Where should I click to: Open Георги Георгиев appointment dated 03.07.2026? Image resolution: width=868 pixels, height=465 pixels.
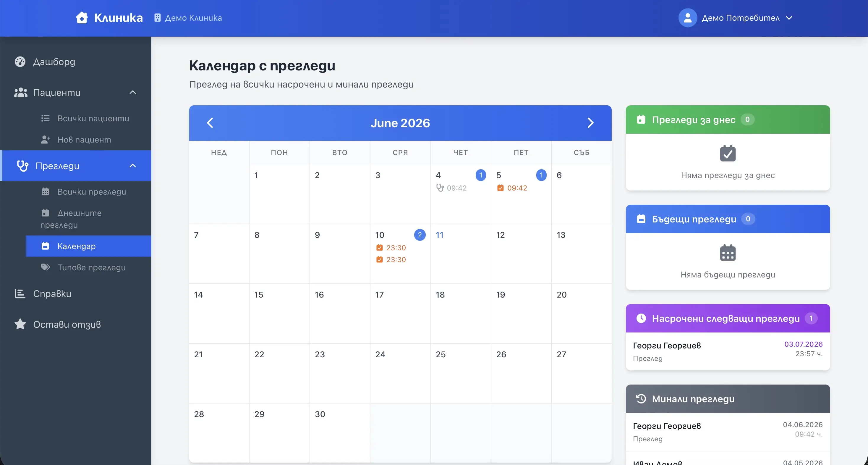(x=728, y=351)
